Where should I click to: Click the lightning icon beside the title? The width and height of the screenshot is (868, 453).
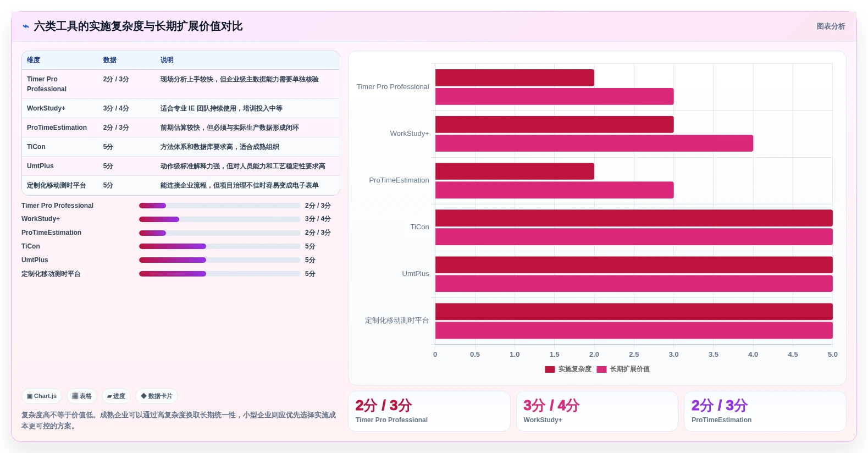26,26
